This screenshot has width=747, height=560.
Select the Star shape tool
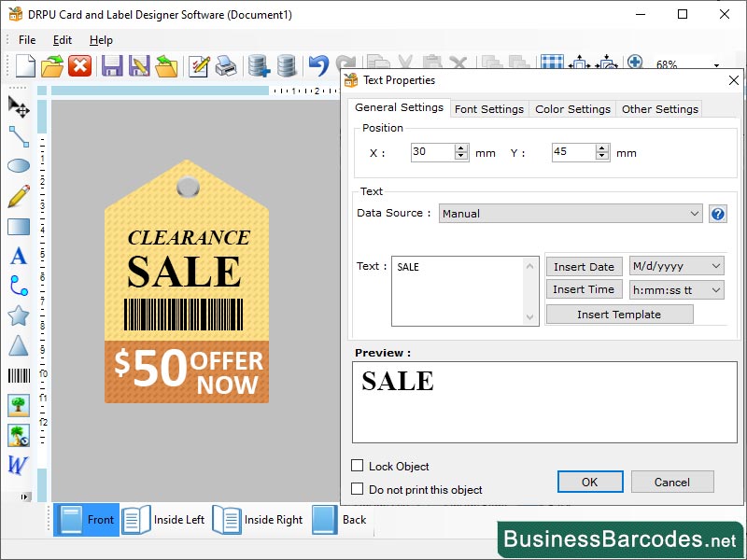19,315
